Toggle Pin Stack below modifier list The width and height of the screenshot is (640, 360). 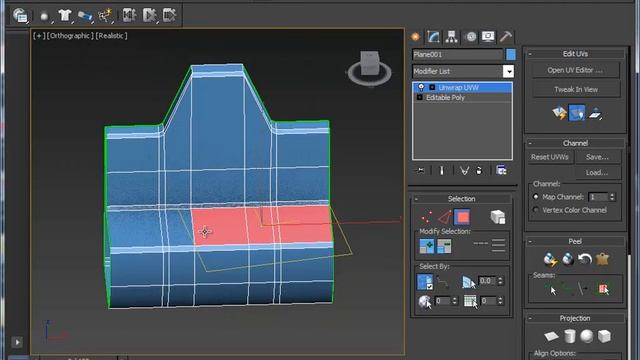pyautogui.click(x=420, y=171)
